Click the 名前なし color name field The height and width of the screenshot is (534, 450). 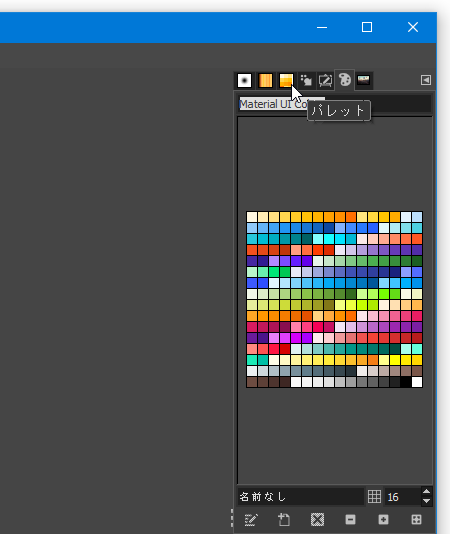pos(301,497)
